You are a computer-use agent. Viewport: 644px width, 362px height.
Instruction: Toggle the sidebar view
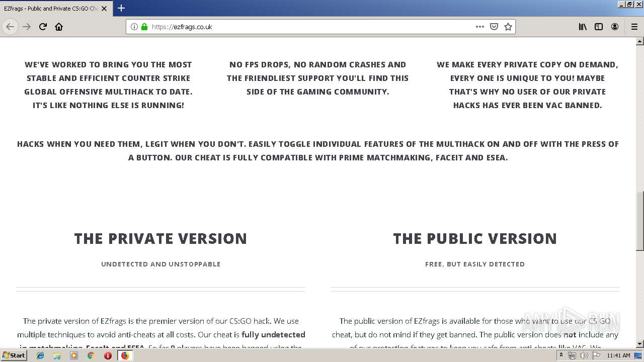[x=599, y=27]
